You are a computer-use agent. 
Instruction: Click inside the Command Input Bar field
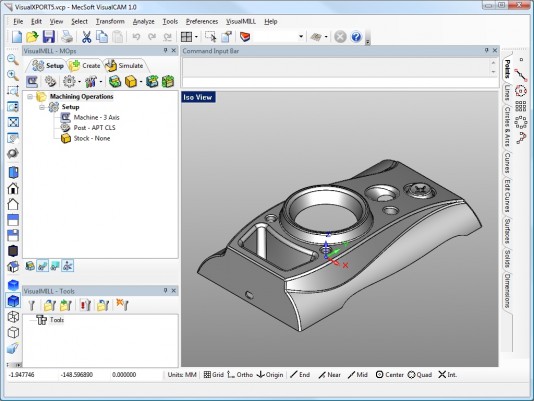tap(340, 83)
